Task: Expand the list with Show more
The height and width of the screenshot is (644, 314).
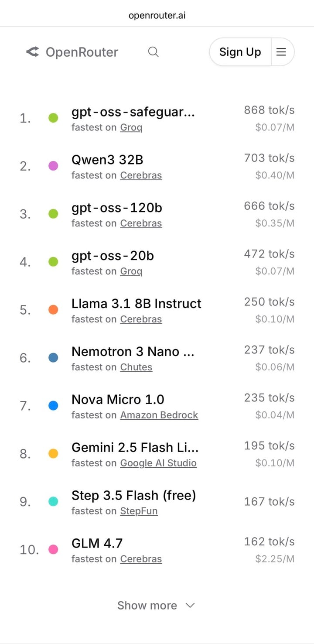Action: click(x=156, y=605)
